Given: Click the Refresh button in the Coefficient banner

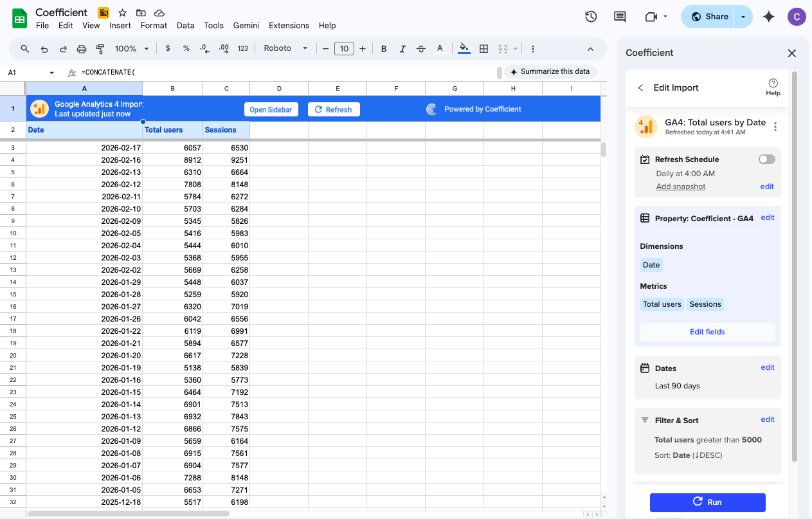Looking at the screenshot, I should pyautogui.click(x=334, y=109).
